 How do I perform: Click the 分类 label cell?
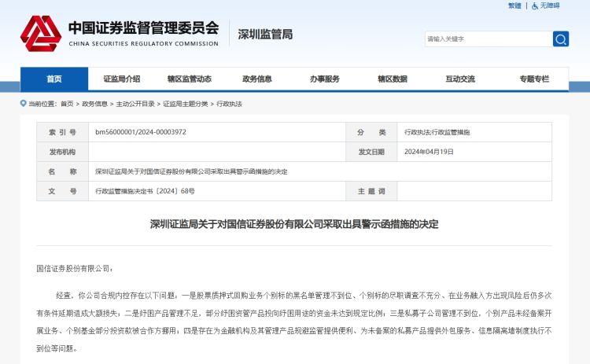[371, 132]
